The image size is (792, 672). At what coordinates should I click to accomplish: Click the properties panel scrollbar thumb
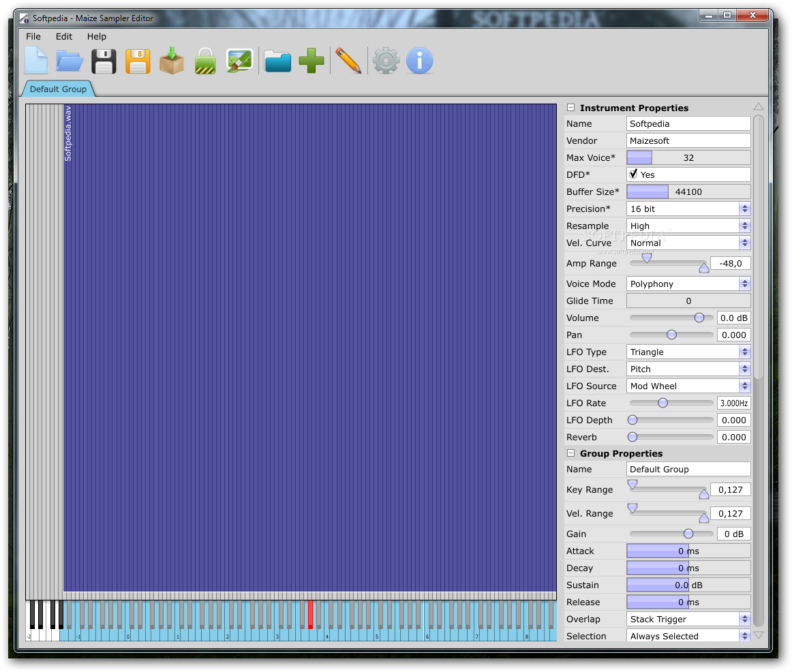point(758,247)
